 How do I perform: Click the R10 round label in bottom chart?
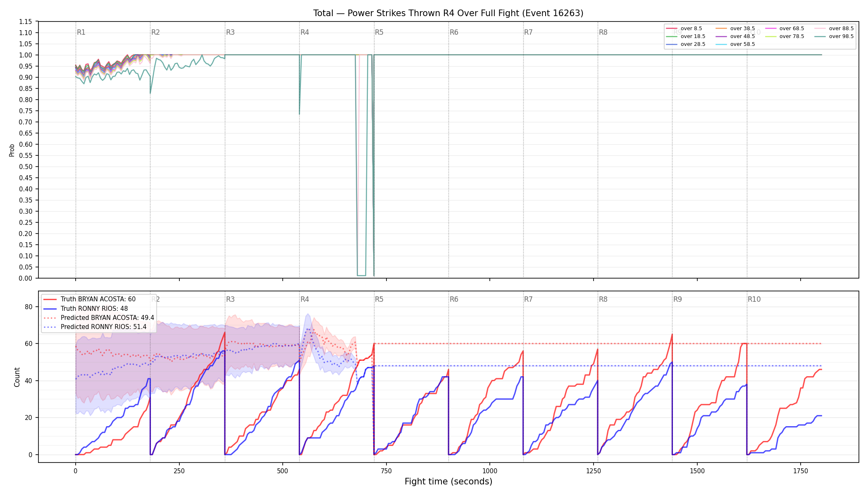click(754, 299)
